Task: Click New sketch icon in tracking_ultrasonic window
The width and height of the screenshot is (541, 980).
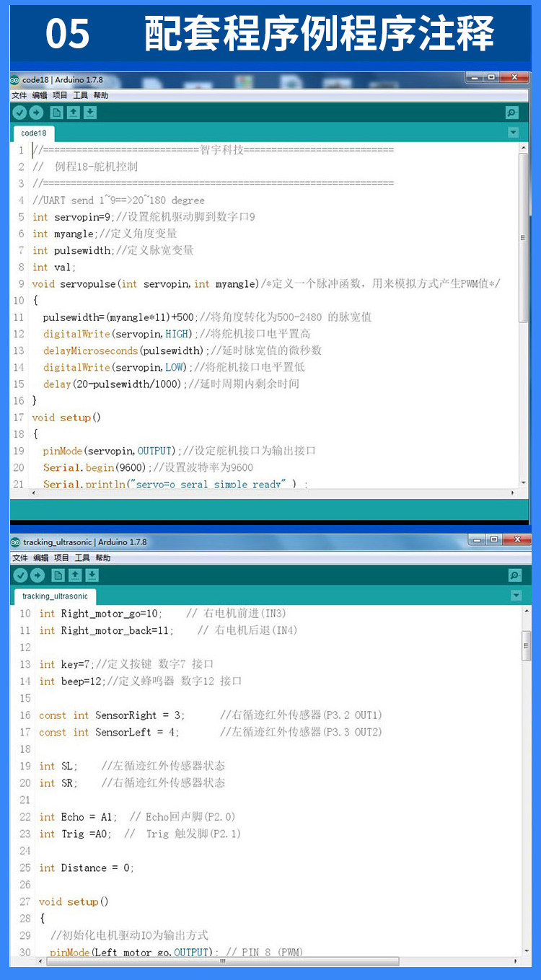Action: point(58,575)
